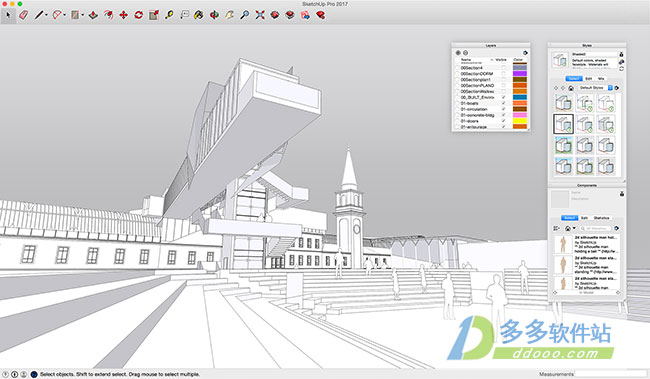
Task: Toggle visibility of 00Section4 layer
Action: coord(503,68)
